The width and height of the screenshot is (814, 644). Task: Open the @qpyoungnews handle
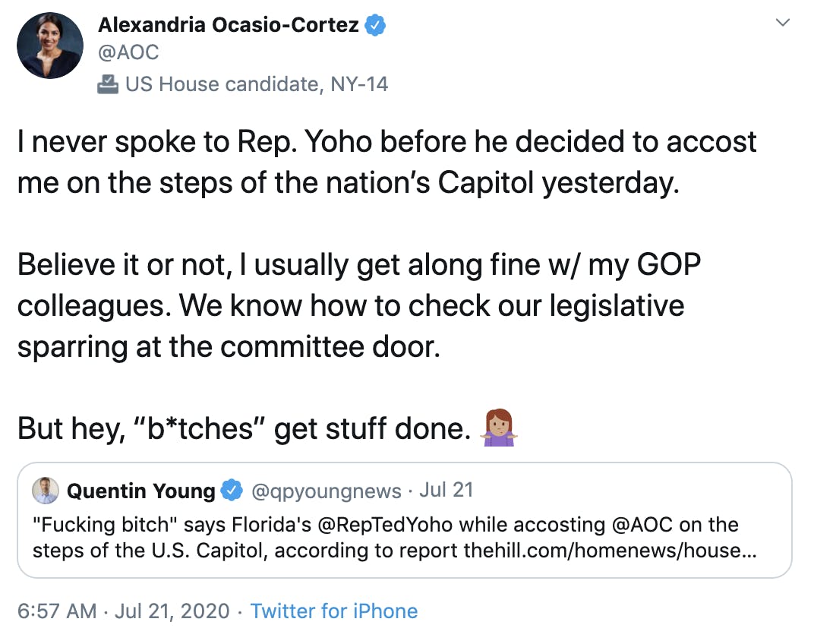click(326, 491)
